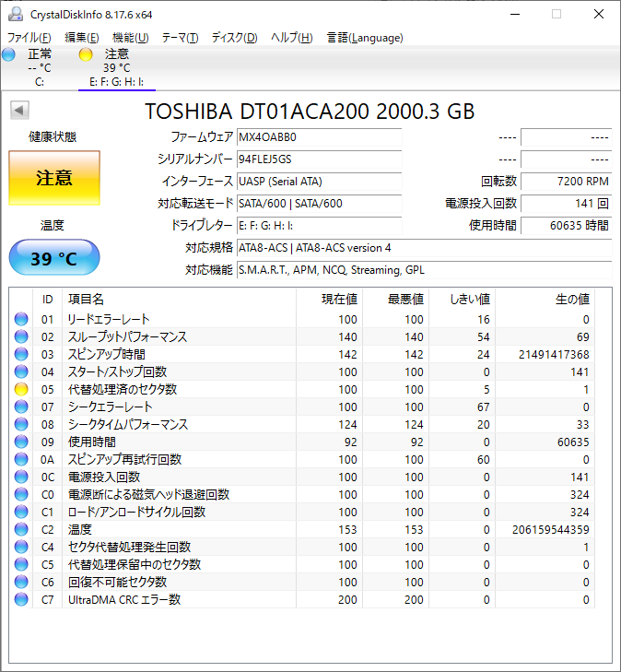Click the 項目名 column header
Viewport: 621px width, 672px height.
(179, 300)
